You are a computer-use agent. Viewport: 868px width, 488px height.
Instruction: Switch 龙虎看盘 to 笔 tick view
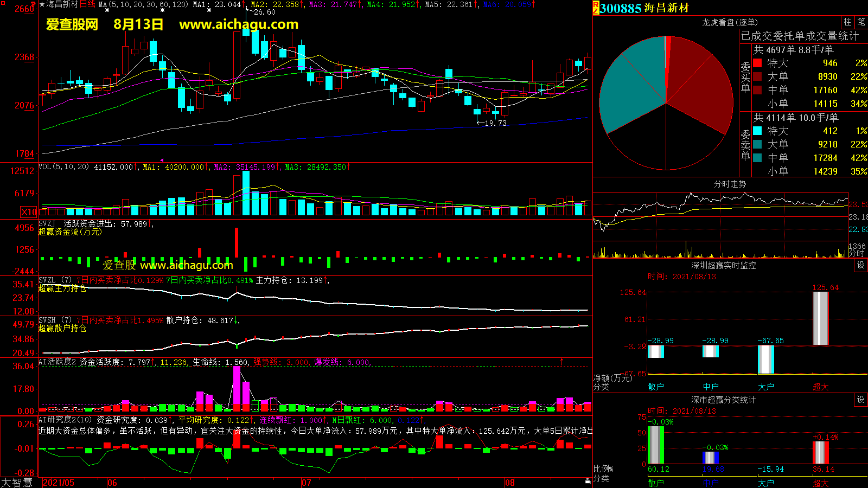point(861,22)
